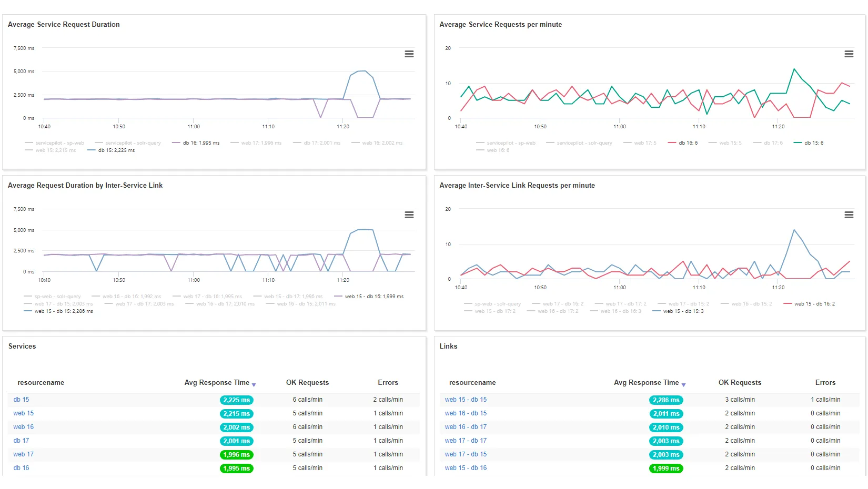868x489 pixels.
Task: Click the sort arrow on Services Avg Response Time
Action: (255, 384)
